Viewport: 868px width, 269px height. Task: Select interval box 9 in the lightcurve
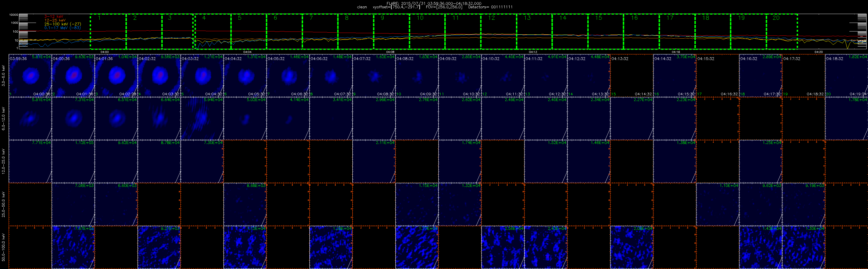(392, 31)
